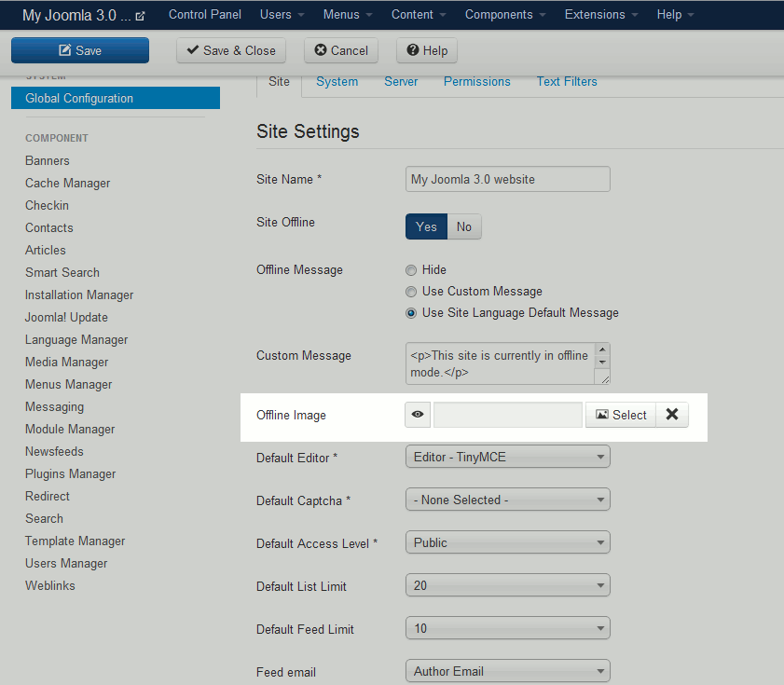Open Contacts component settings
This screenshot has width=784, height=685.
tap(49, 228)
